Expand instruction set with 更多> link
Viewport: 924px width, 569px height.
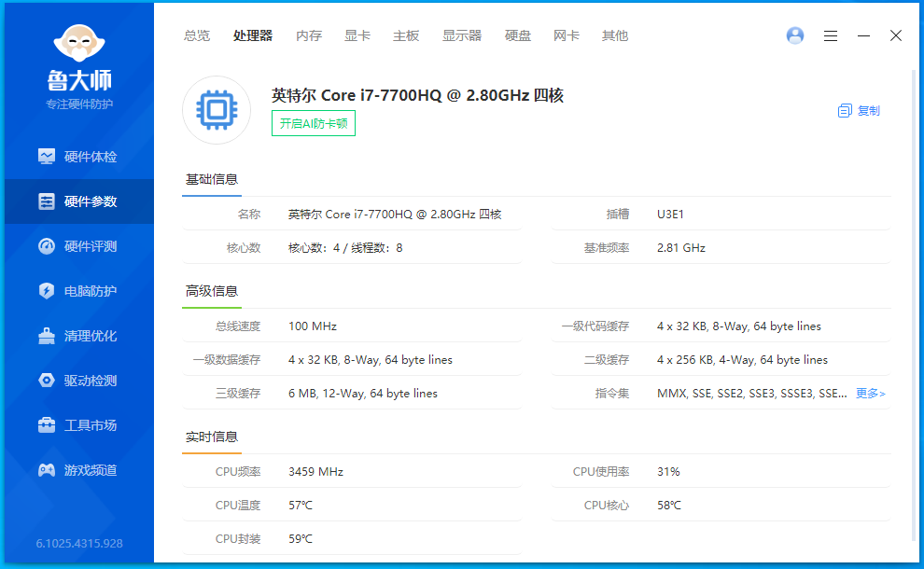tap(870, 394)
